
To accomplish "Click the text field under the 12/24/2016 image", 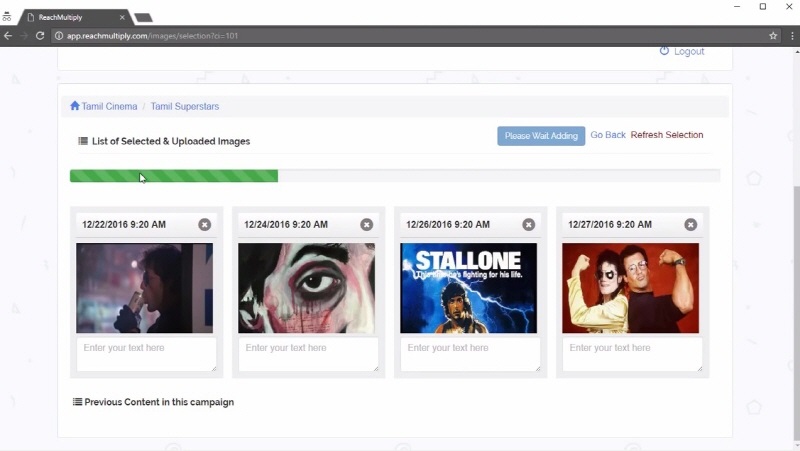I will [x=308, y=354].
